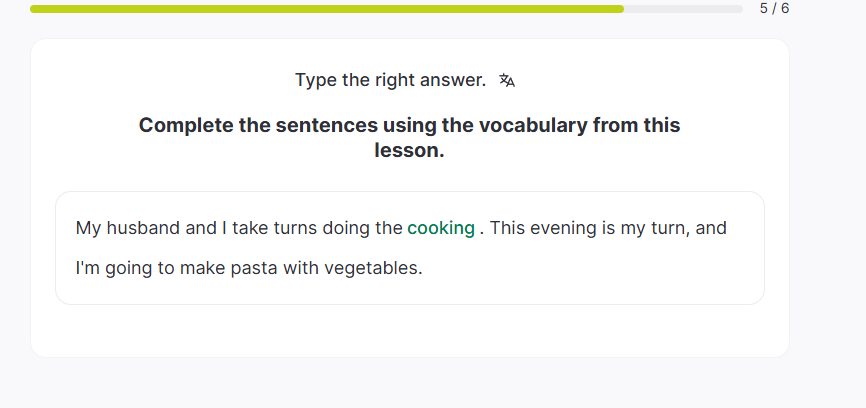Select the filled answer "cooking"
866x408 pixels.
point(441,228)
